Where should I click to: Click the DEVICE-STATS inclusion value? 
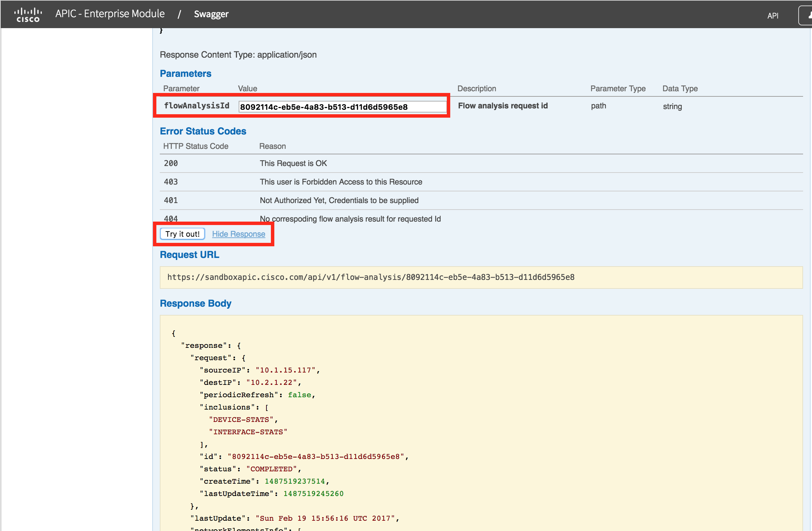[241, 420]
